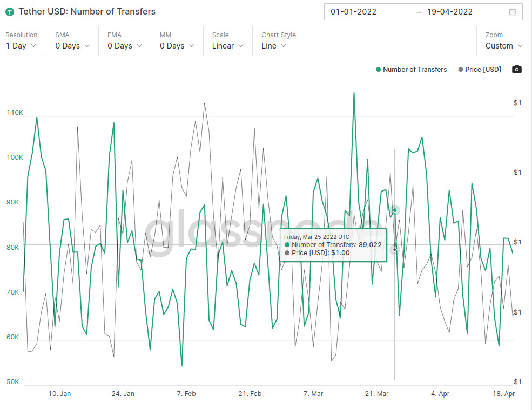The height and width of the screenshot is (410, 532).
Task: Click the 70K y-axis label
Action: [13, 292]
